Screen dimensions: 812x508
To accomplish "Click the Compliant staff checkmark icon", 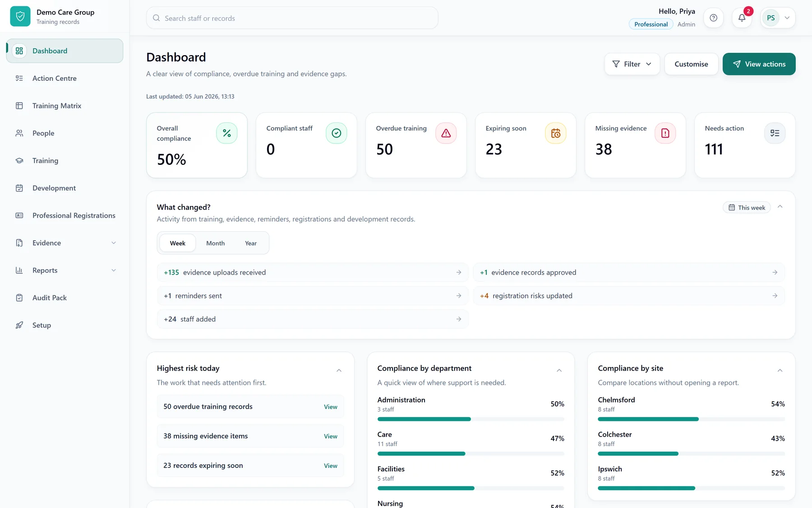I will coord(337,133).
